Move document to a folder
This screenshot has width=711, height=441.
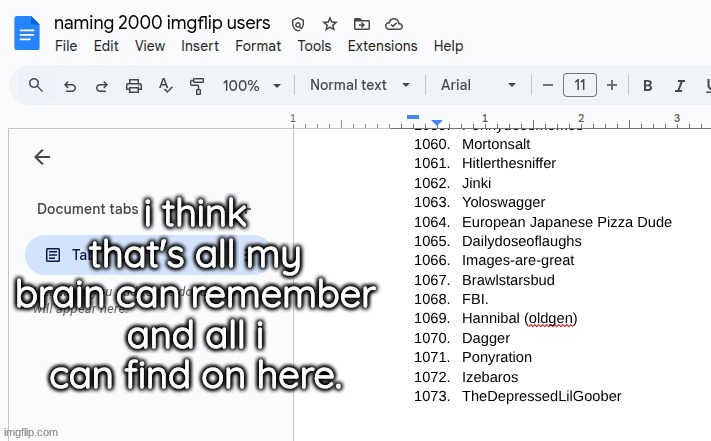pyautogui.click(x=361, y=24)
